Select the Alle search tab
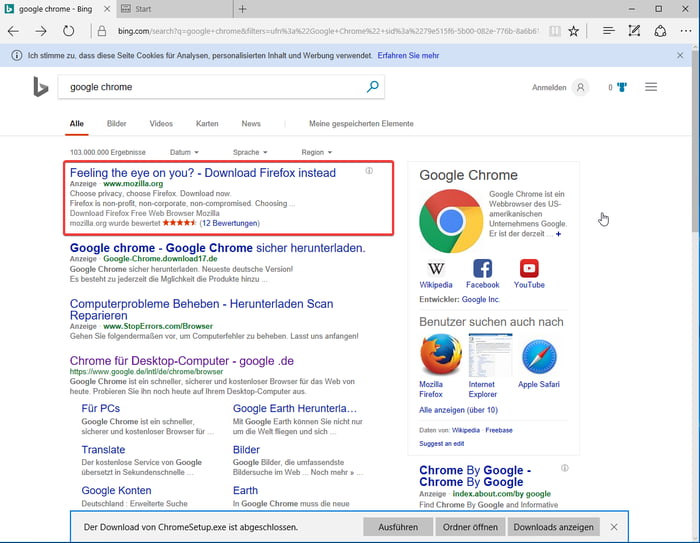 point(76,124)
